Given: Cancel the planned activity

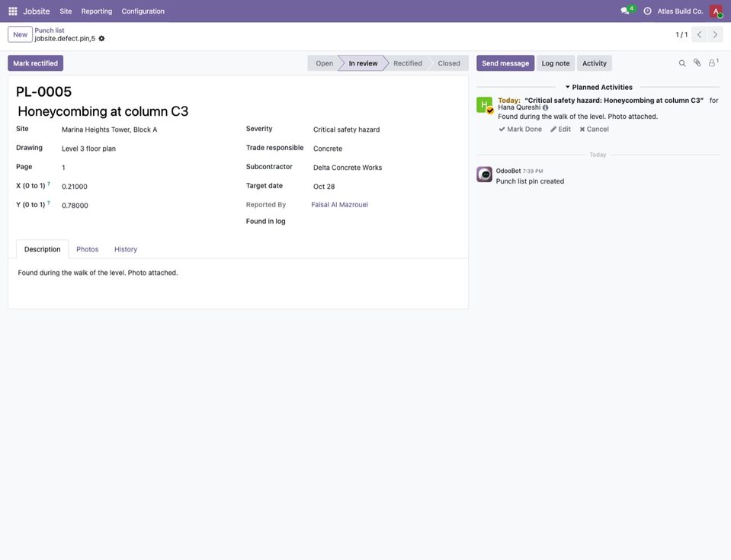Looking at the screenshot, I should [594, 129].
